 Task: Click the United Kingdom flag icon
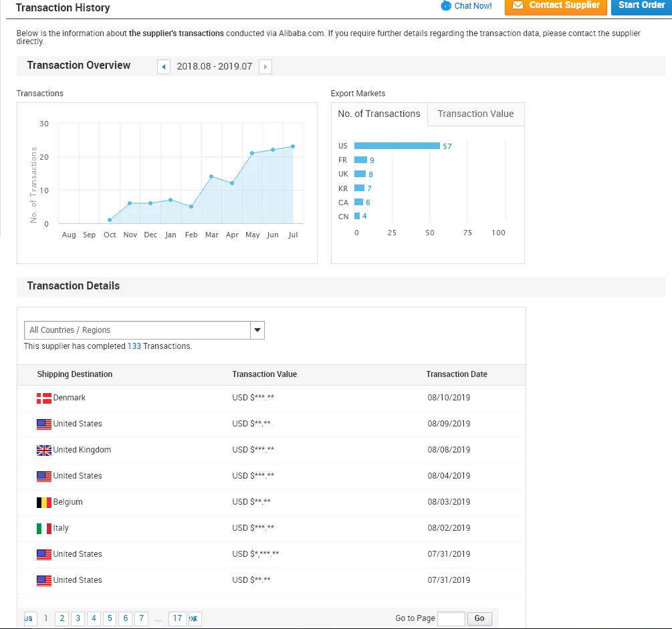point(44,451)
